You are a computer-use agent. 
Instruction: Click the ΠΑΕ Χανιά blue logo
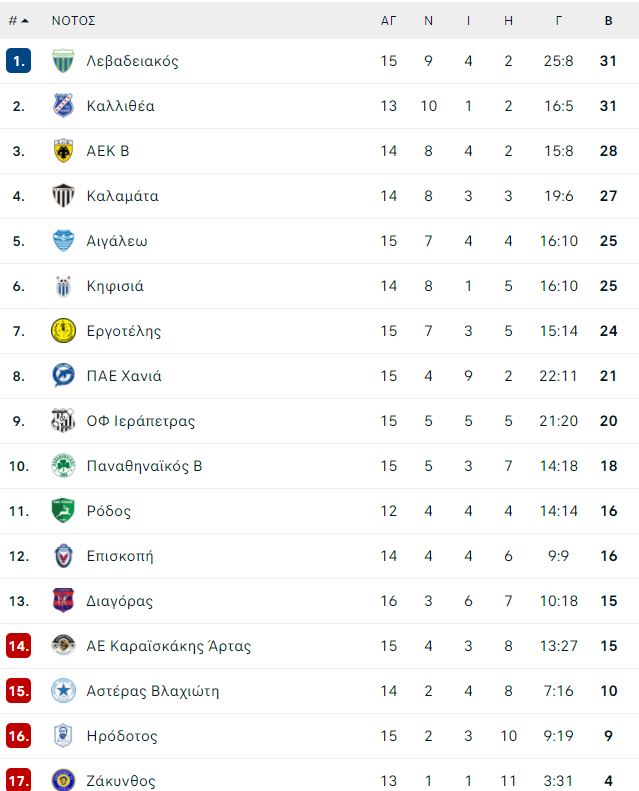coord(63,376)
